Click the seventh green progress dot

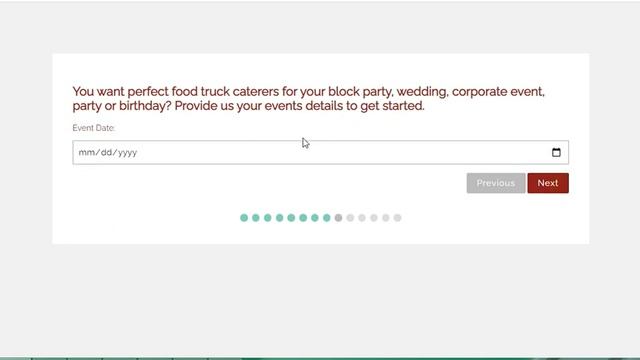coord(315,218)
